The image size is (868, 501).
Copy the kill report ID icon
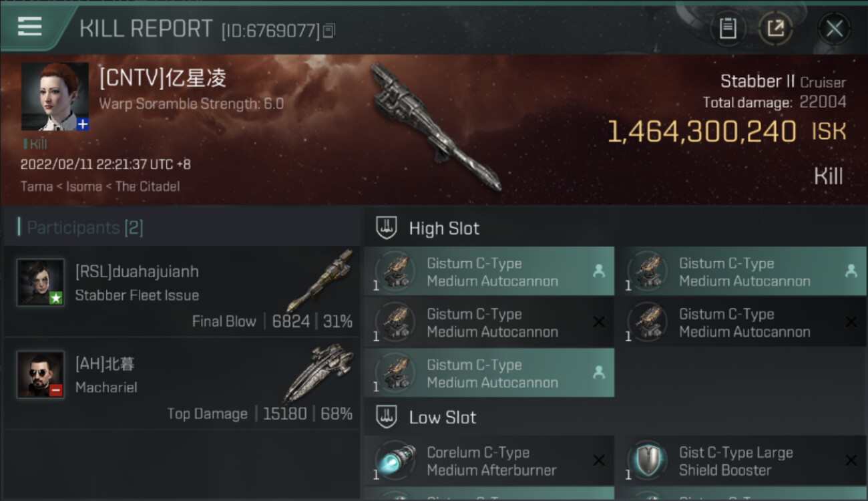tap(329, 31)
